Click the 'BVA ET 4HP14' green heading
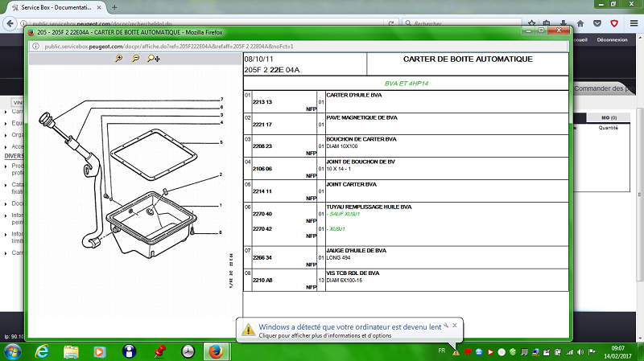 coord(407,84)
